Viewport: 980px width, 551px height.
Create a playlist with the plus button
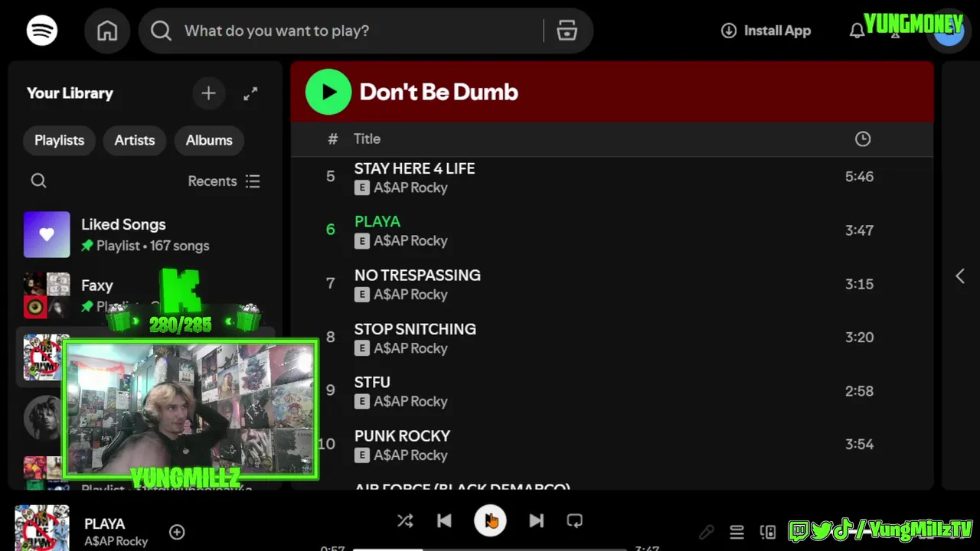(x=208, y=93)
